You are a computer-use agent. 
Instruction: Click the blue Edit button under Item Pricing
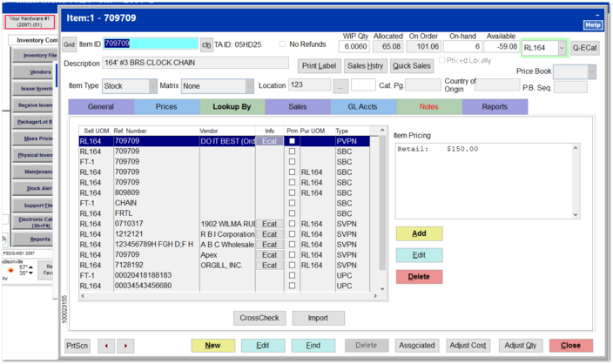419,255
